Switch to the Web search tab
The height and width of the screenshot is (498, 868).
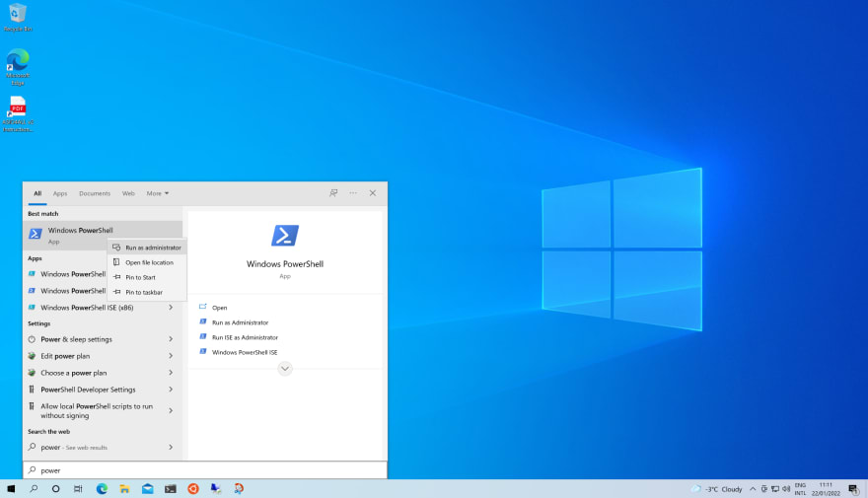128,193
